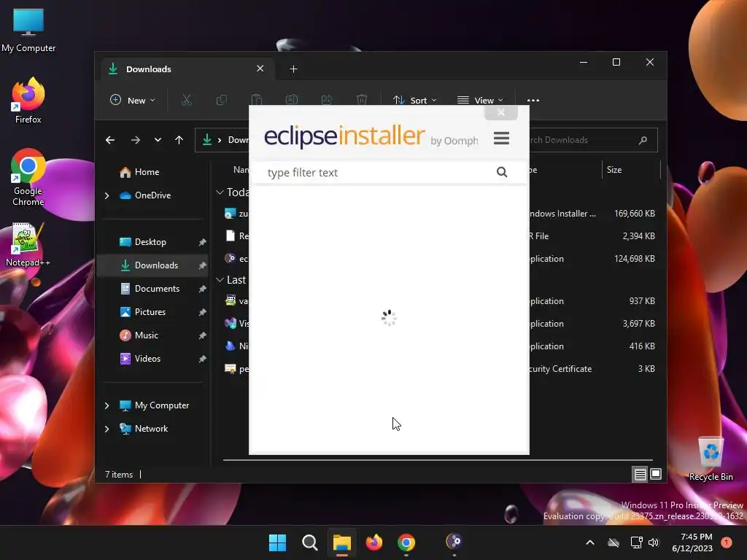Click the Share icon in Explorer toolbar

(x=327, y=100)
